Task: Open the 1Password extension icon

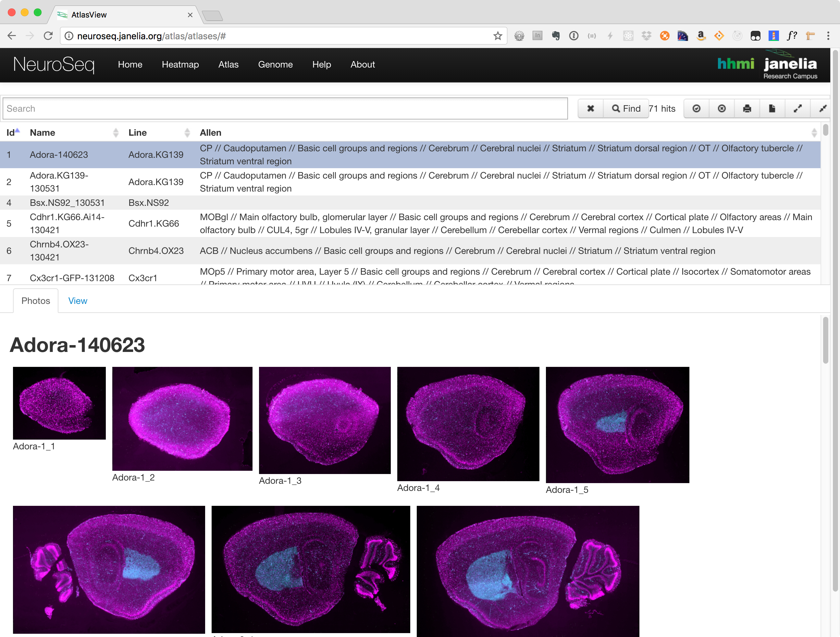Action: (574, 36)
